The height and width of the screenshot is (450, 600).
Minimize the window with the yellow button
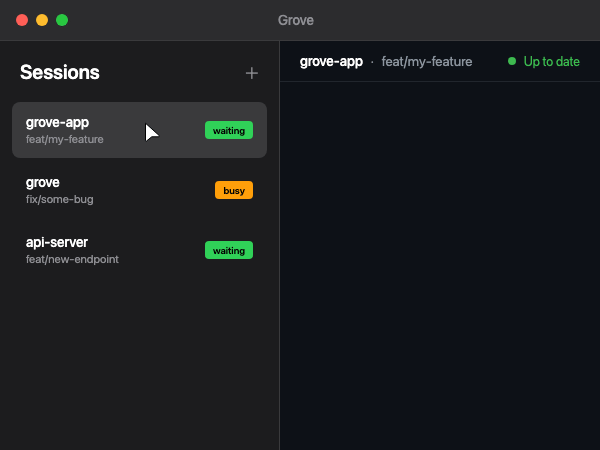tap(42, 20)
